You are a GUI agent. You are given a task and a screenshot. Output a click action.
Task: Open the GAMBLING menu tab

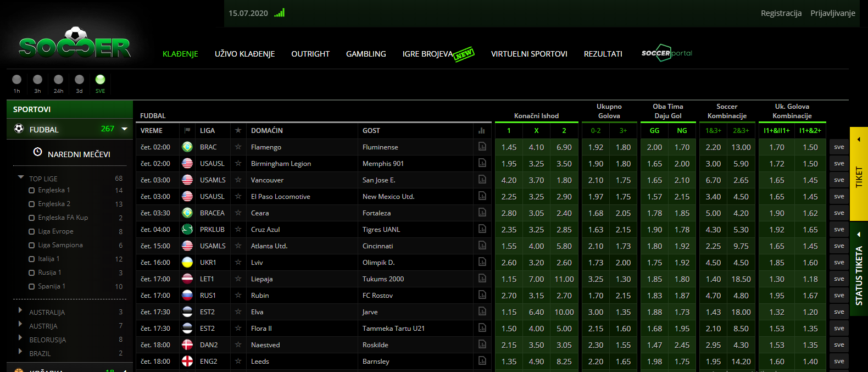[366, 54]
